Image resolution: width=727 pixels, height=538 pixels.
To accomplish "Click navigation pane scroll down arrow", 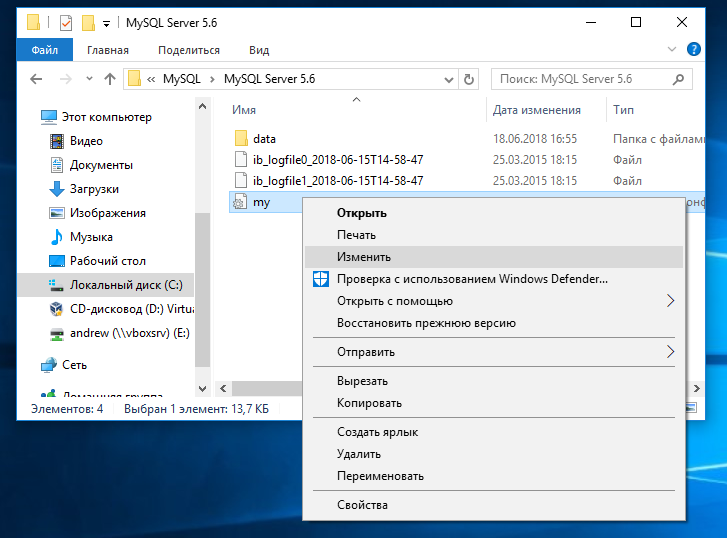I will 202,389.
